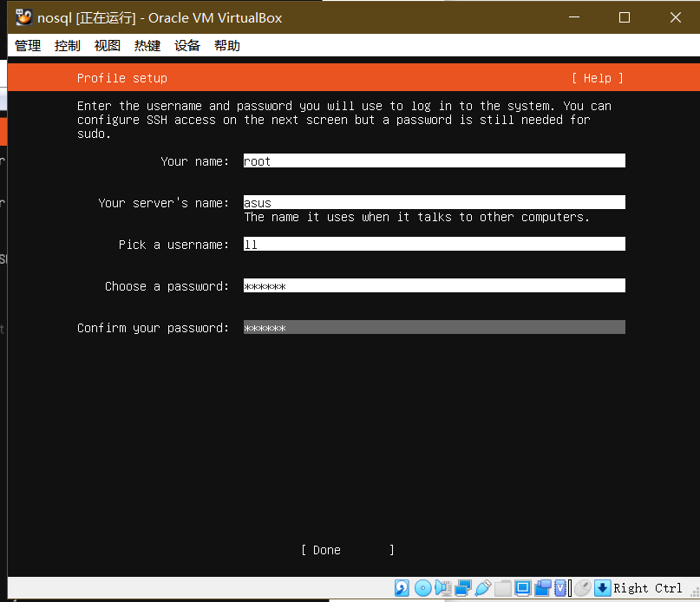
Task: Click the VirtualBox window title icon
Action: click(24, 17)
